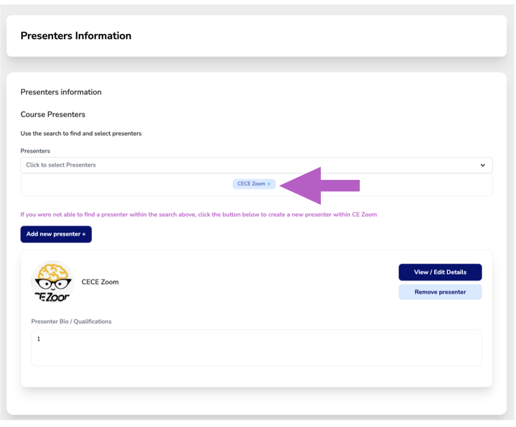This screenshot has height=427, width=516.
Task: Click the 'Use the search to find' instruction text
Action: click(81, 134)
